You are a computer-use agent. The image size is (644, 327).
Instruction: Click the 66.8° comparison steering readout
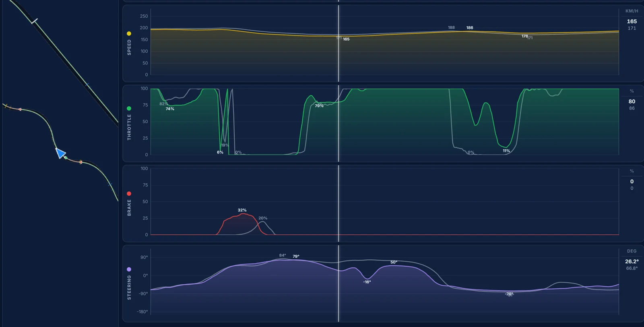[x=632, y=268]
